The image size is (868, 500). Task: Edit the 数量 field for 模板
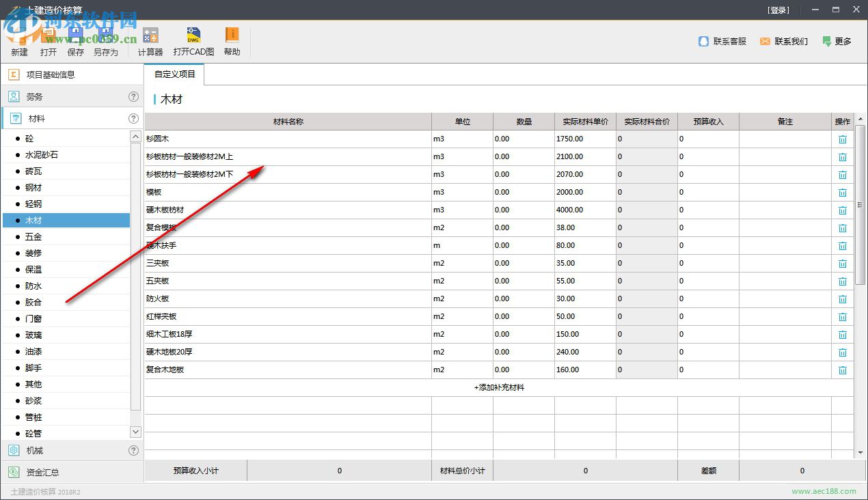523,193
